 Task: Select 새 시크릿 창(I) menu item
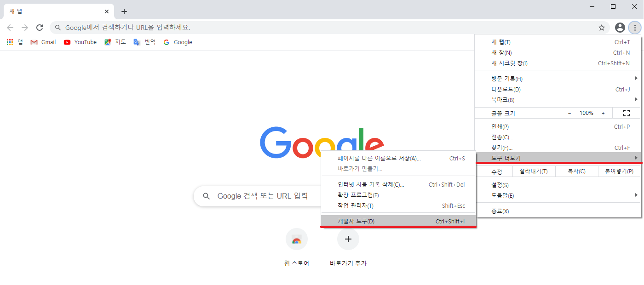coord(558,63)
